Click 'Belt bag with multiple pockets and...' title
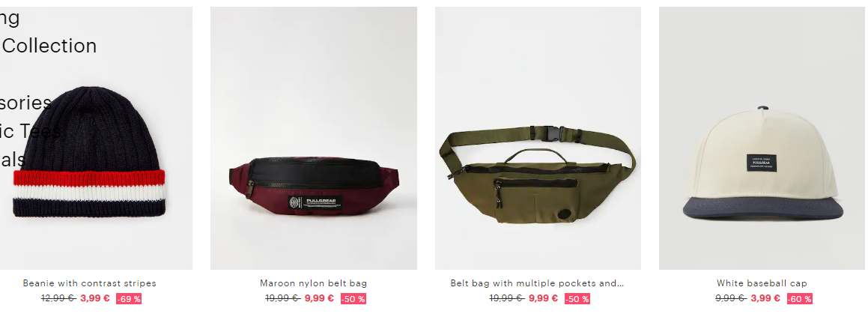Viewport: 868px width, 332px height. point(537,283)
